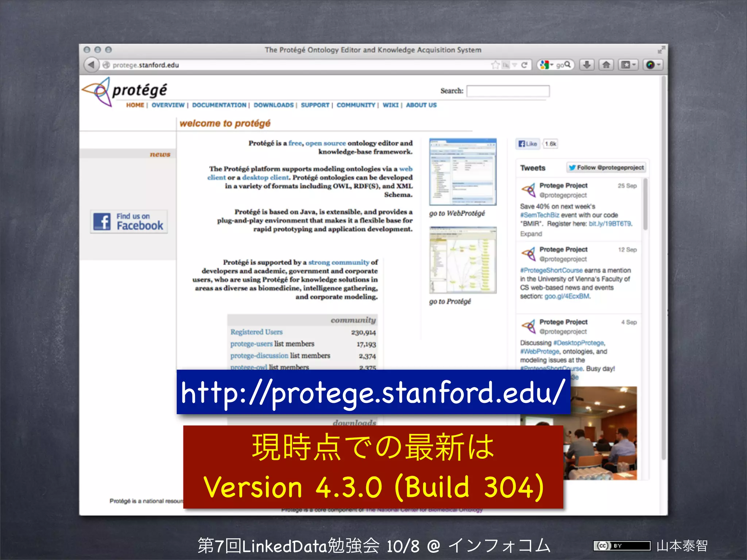Click the Protege Project avatar on 25 Sep tweet
Viewport: 747px width, 560px height.
pyautogui.click(x=528, y=190)
